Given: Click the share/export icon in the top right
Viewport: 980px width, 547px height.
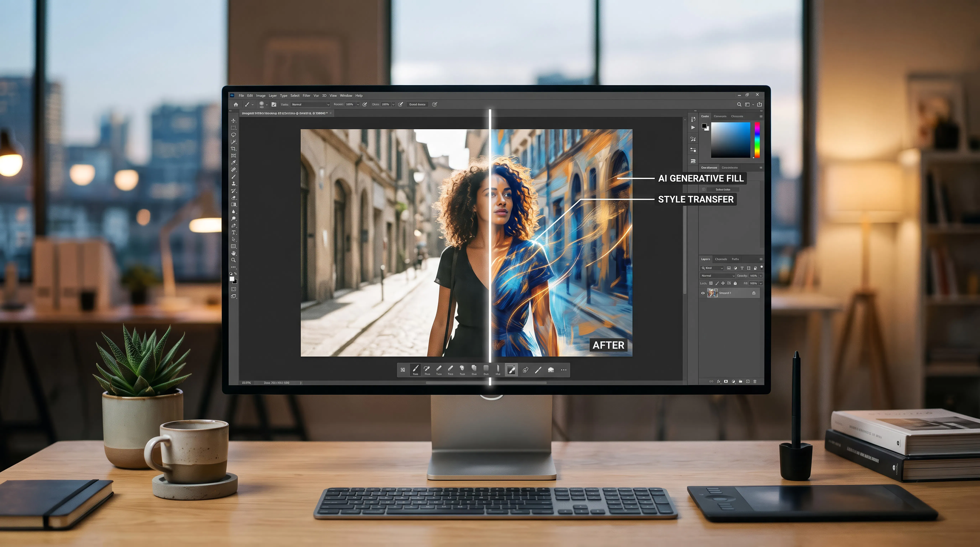Looking at the screenshot, I should pos(760,104).
